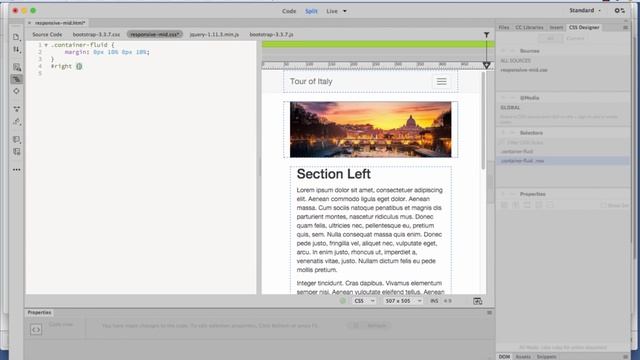Click the Live View Options icon in left toolbar
Image resolution: width=640 pixels, height=360 pixels.
click(17, 67)
